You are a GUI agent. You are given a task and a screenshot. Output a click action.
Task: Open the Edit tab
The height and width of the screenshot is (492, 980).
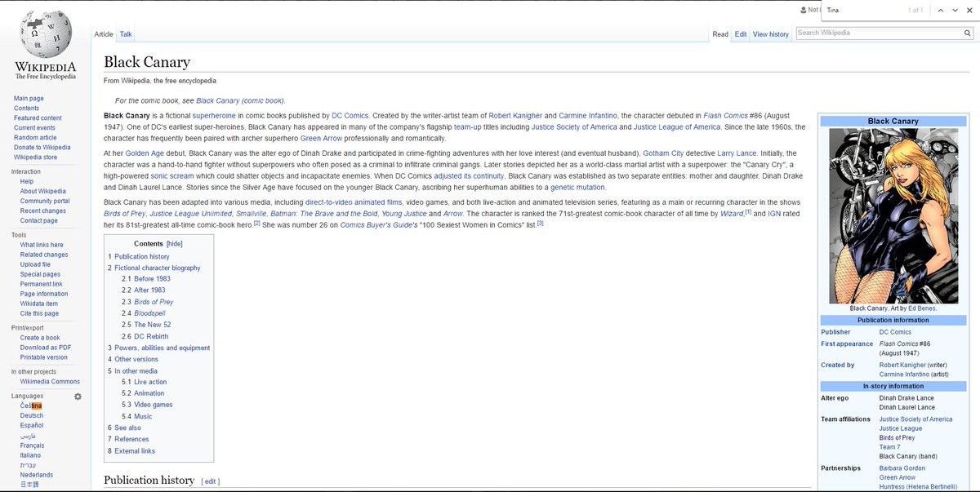pyautogui.click(x=741, y=34)
